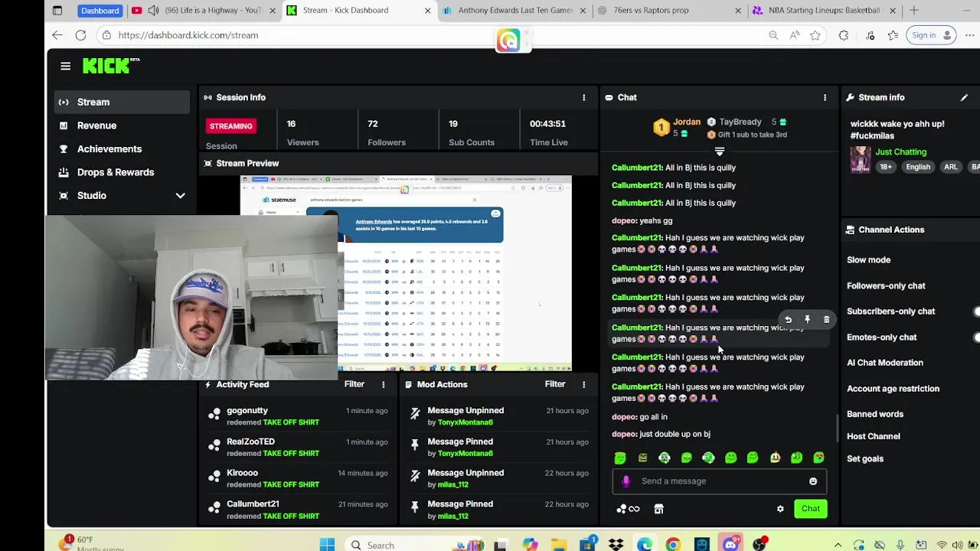Click the channel points infinity icon

629,509
